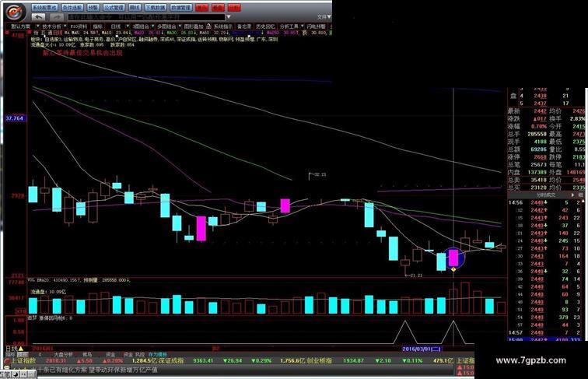The width and height of the screenshot is (588, 379).
Task: Click the yellow diamond marker under candle
Action: [x=453, y=269]
